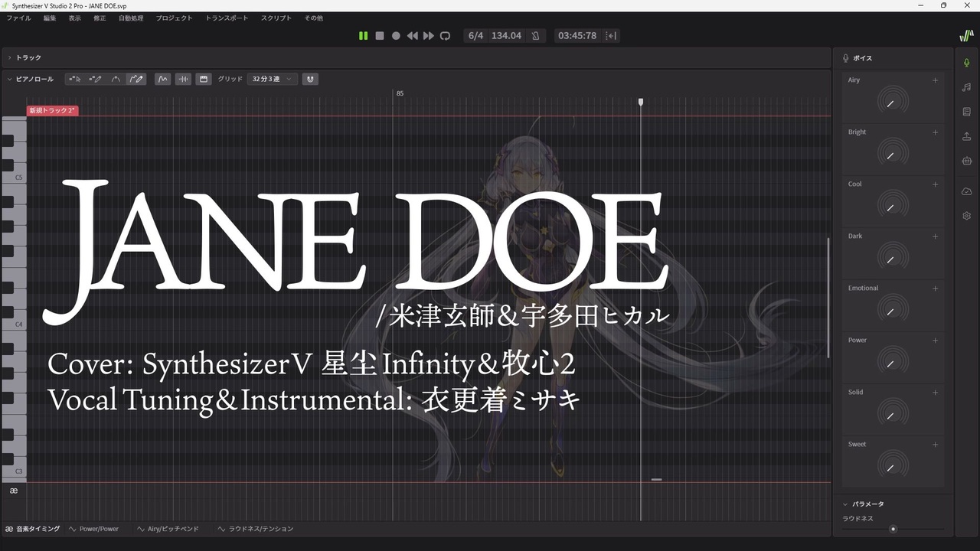Open the トランスポート menu
The height and width of the screenshot is (551, 980).
[x=227, y=18]
